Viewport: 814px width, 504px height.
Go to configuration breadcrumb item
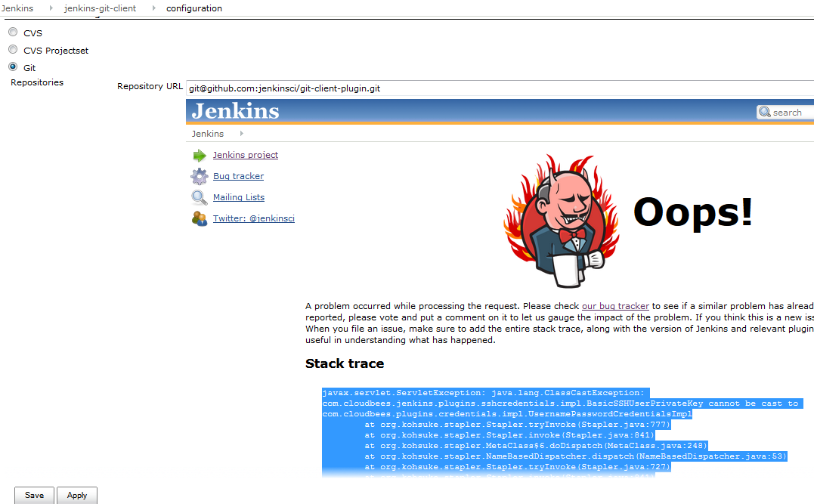(194, 8)
